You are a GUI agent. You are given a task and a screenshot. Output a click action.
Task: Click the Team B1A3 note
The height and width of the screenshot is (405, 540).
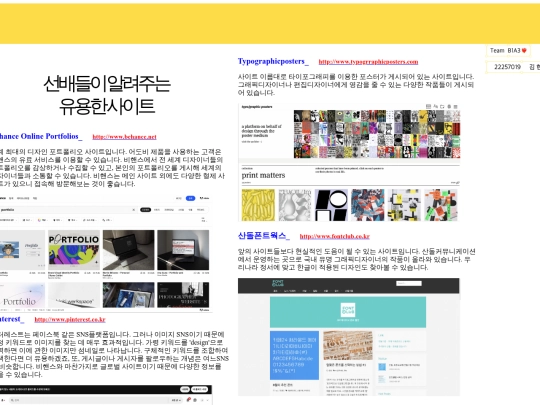(x=508, y=51)
